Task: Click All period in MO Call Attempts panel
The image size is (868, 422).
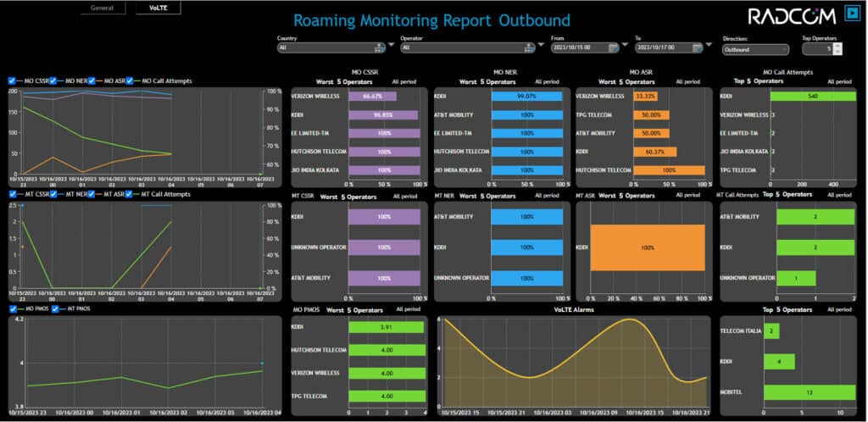Action: [840, 82]
